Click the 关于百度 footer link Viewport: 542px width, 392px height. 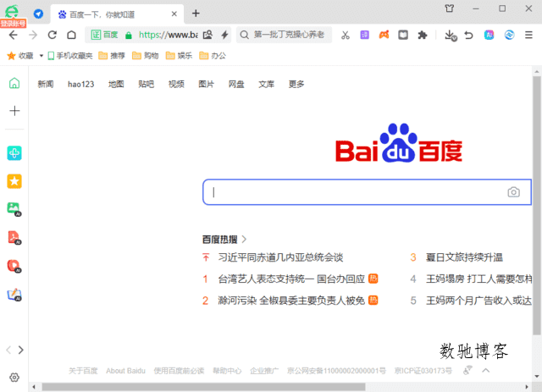(x=83, y=371)
